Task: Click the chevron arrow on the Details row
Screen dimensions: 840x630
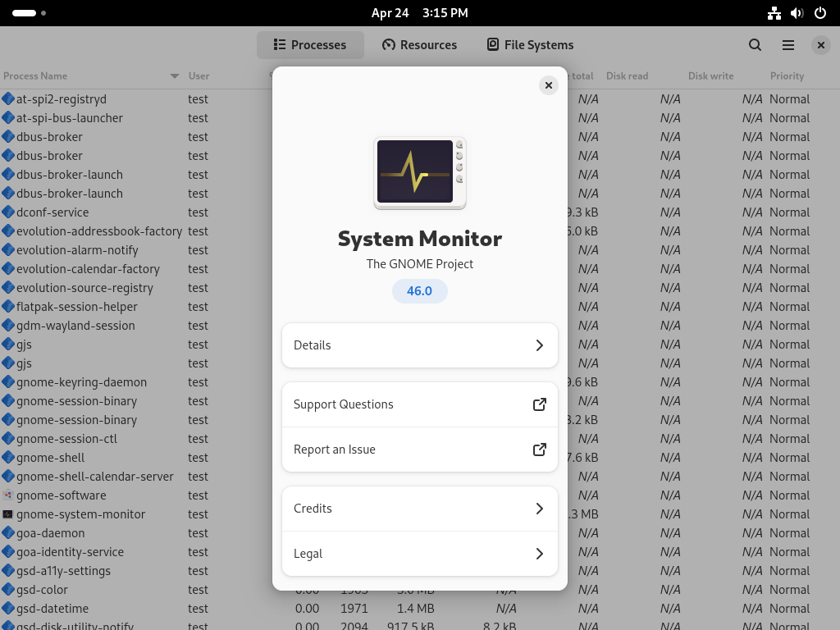Action: click(540, 345)
